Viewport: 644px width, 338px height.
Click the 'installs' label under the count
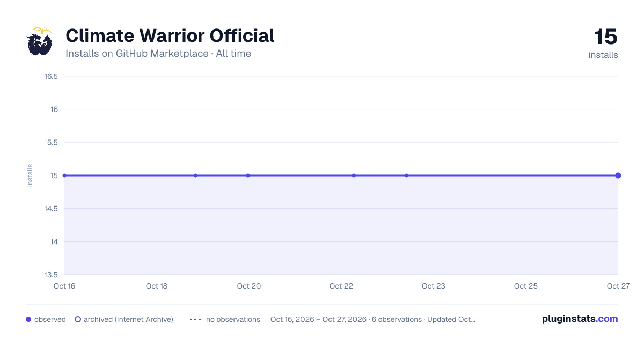point(603,55)
